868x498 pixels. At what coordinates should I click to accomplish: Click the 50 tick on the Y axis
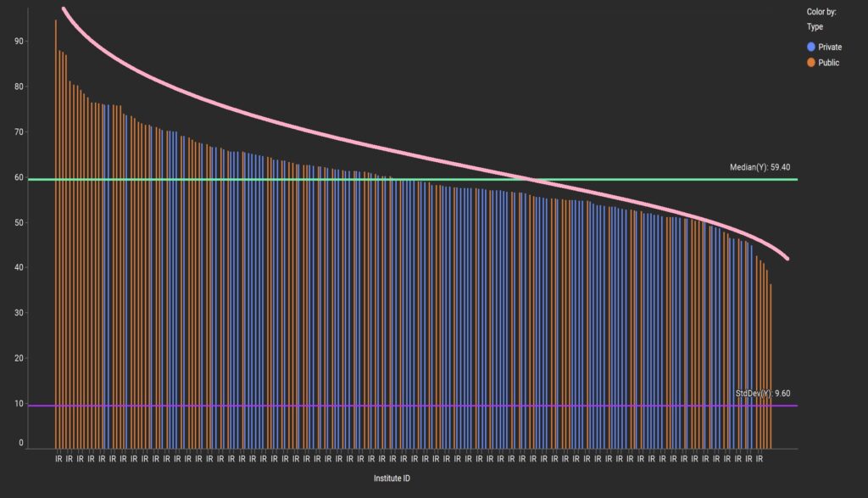(x=19, y=222)
